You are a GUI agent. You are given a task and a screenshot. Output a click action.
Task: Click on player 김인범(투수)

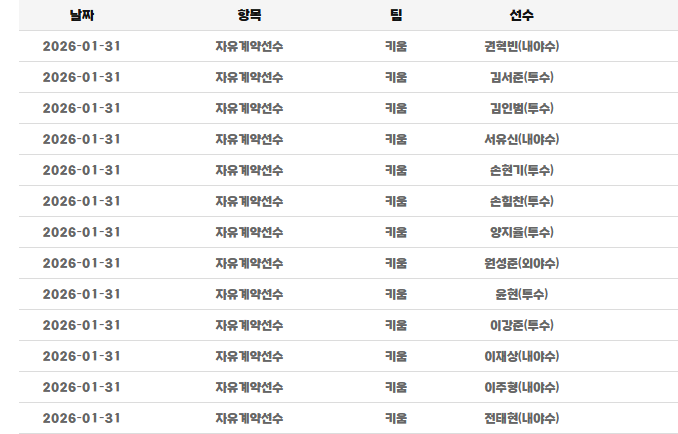tap(520, 108)
